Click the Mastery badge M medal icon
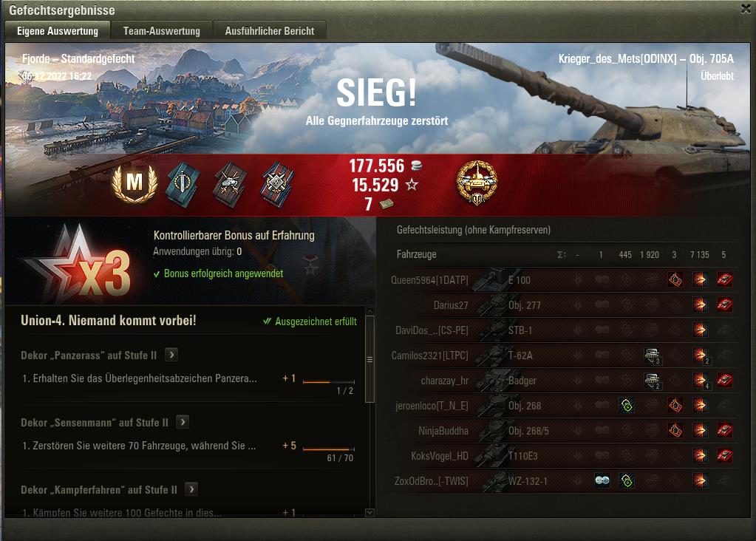This screenshot has height=541, width=756. pos(134,183)
